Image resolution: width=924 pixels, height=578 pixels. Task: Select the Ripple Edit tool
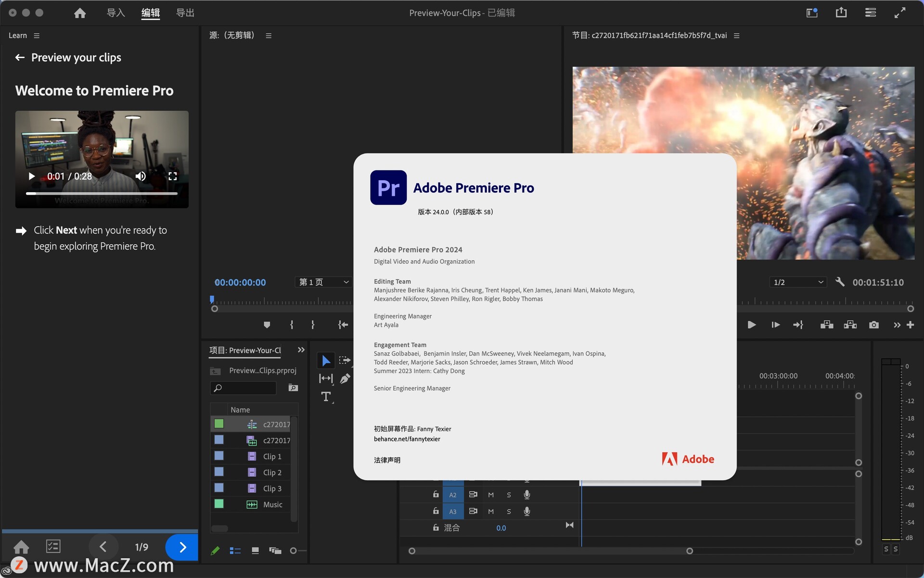[x=326, y=379]
